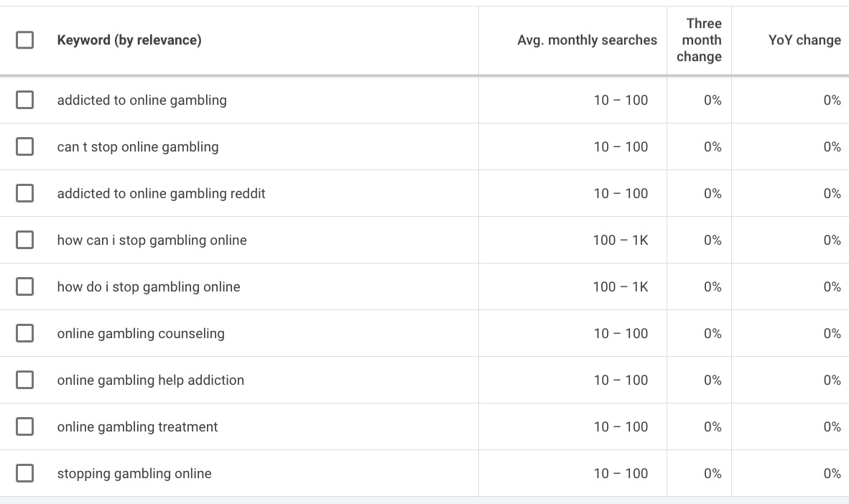This screenshot has width=849, height=504.
Task: Click the '100 – 1K' search volume value
Action: coord(621,240)
